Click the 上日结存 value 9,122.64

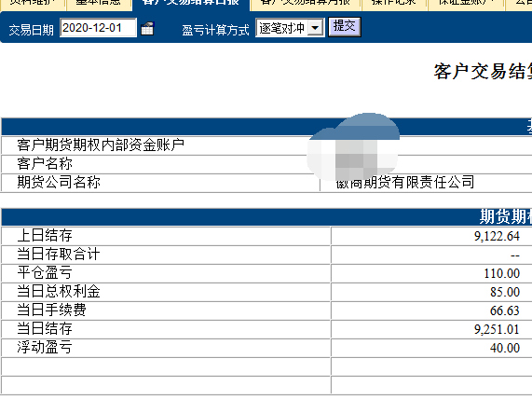click(497, 236)
